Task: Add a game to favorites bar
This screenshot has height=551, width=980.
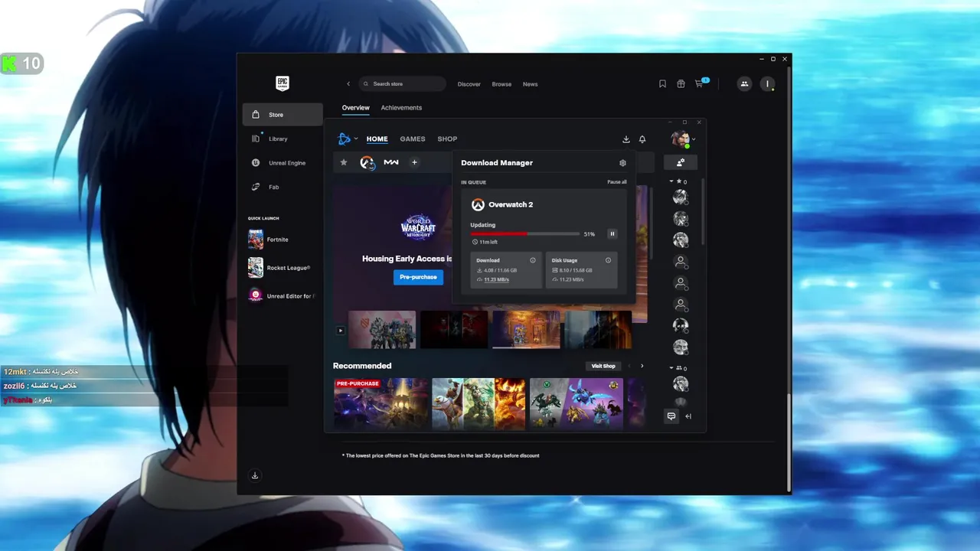Action: tap(414, 162)
